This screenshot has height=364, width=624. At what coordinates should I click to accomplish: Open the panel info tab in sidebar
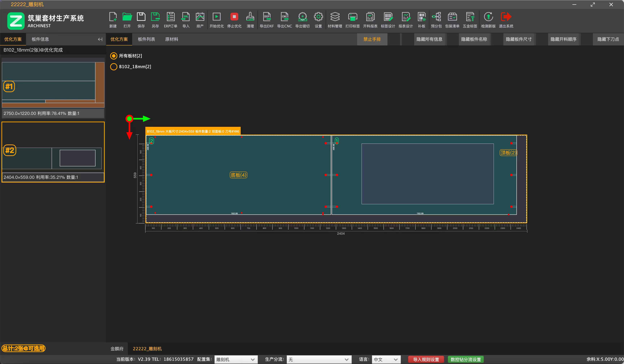40,39
